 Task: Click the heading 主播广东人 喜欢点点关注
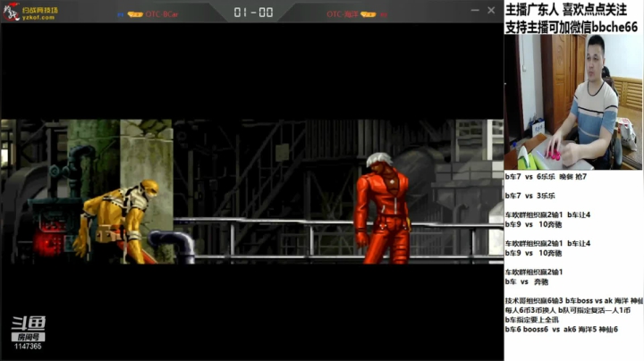tap(566, 10)
